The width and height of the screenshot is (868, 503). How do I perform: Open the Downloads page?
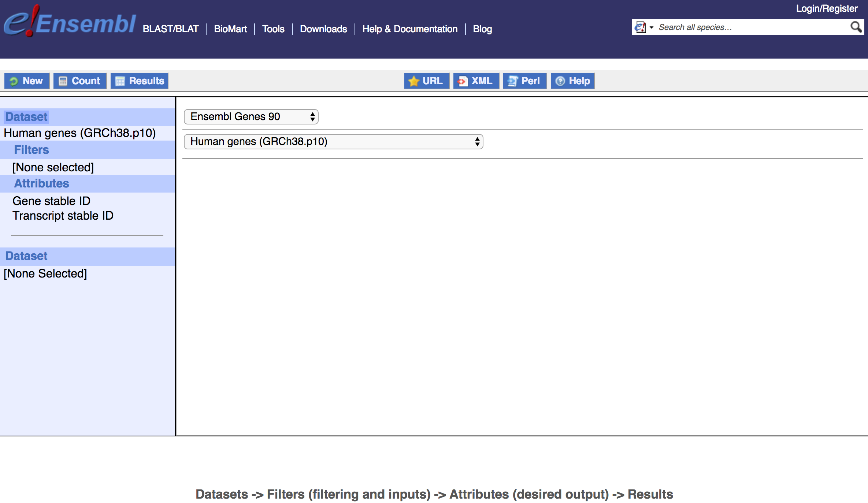(323, 29)
